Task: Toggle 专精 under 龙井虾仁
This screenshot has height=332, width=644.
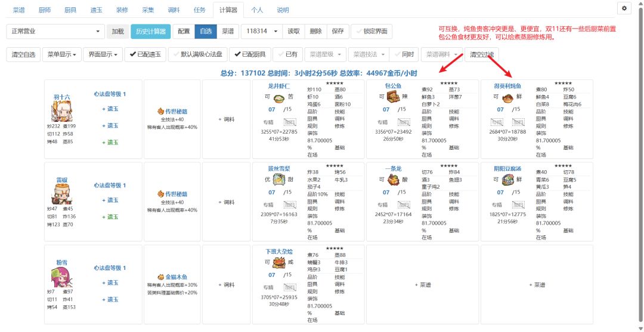Action: coord(268,122)
